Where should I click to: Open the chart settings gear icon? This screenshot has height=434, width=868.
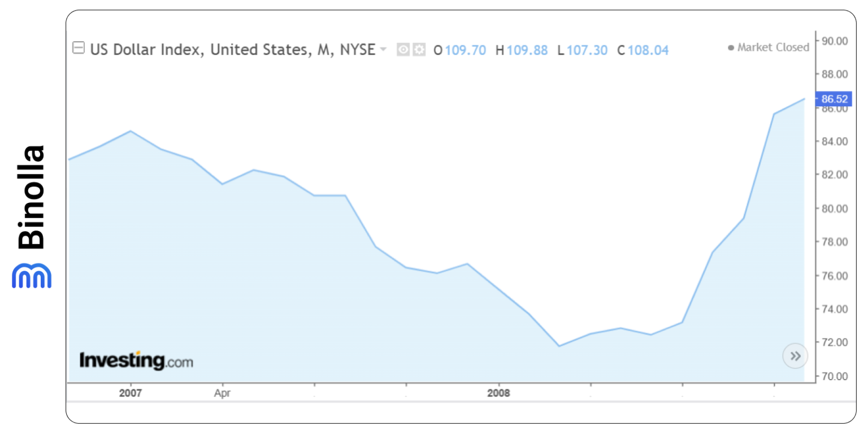(x=419, y=50)
